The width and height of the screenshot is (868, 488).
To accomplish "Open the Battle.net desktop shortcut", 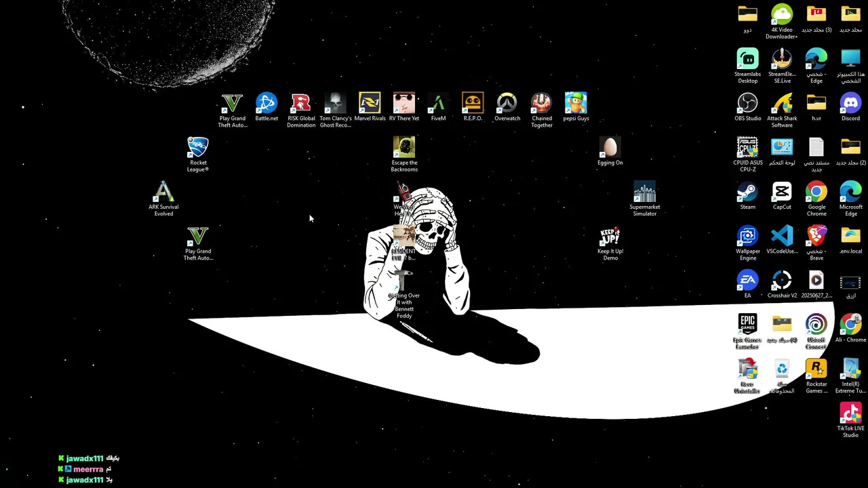I will point(267,107).
